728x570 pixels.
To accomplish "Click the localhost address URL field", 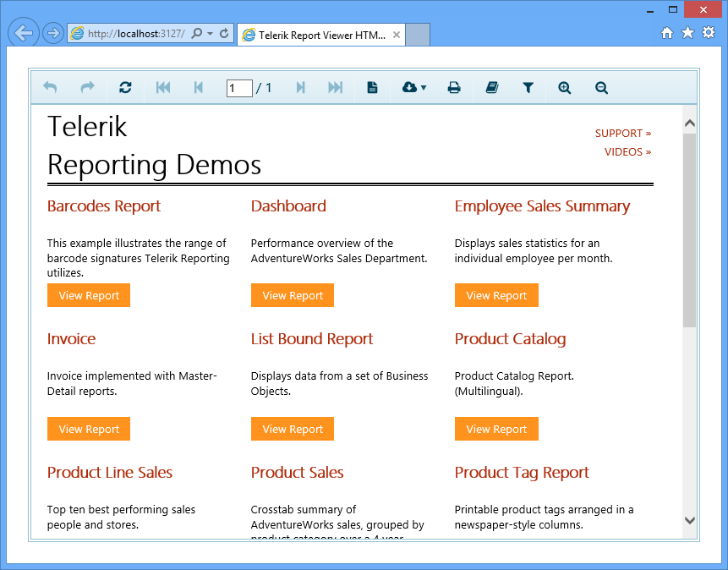I will pyautogui.click(x=136, y=34).
